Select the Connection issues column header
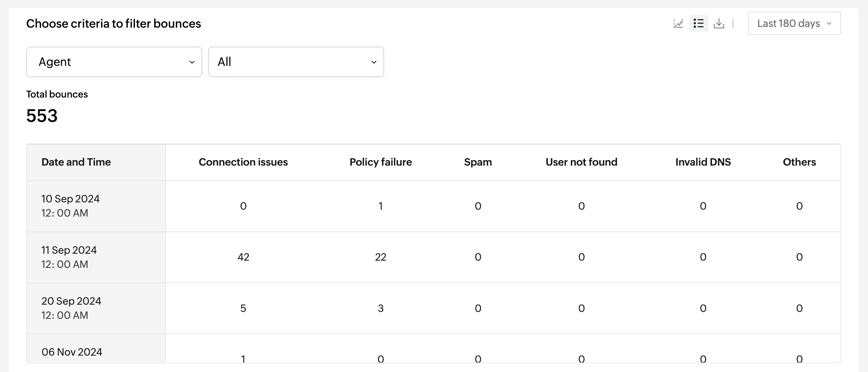The width and height of the screenshot is (868, 372). pyautogui.click(x=243, y=162)
